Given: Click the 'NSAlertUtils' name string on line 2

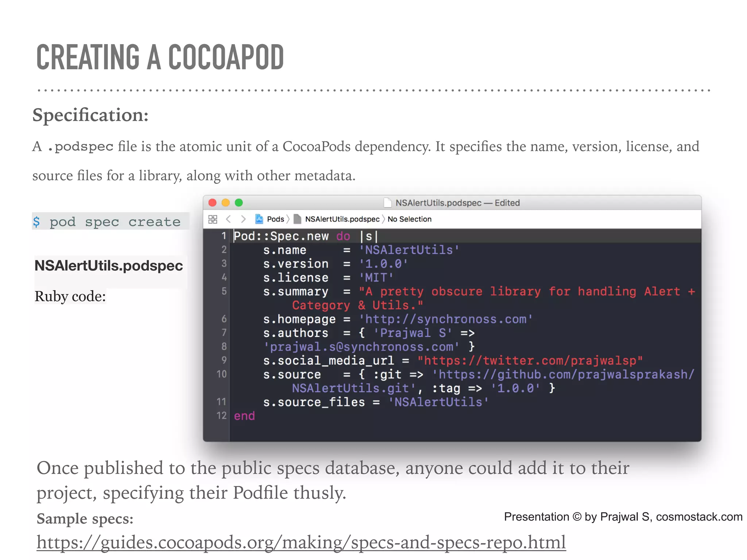Looking at the screenshot, I should pos(409,250).
